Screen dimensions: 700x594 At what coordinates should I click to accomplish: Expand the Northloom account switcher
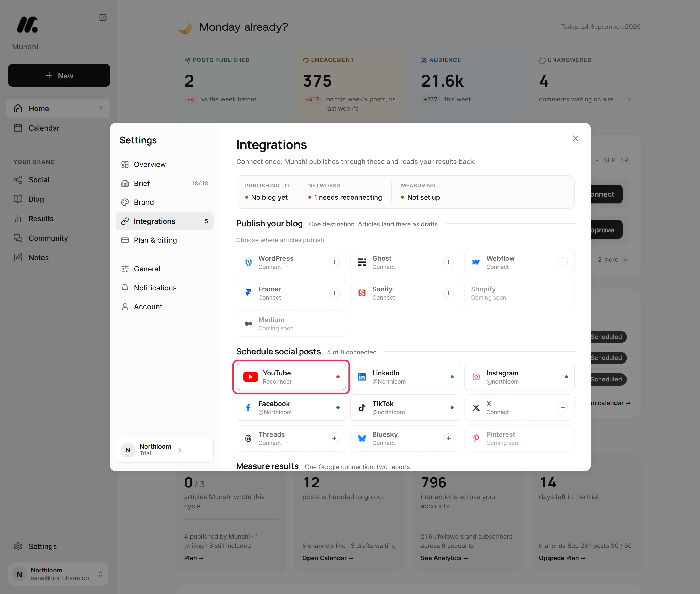pyautogui.click(x=58, y=574)
